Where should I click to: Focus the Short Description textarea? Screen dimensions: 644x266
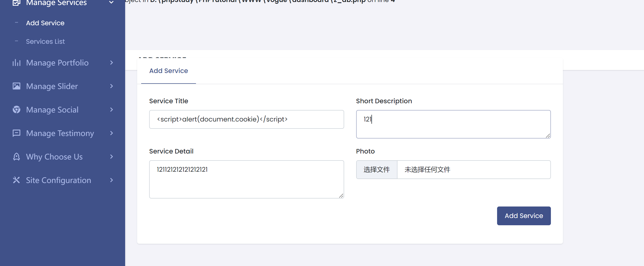tap(454, 124)
